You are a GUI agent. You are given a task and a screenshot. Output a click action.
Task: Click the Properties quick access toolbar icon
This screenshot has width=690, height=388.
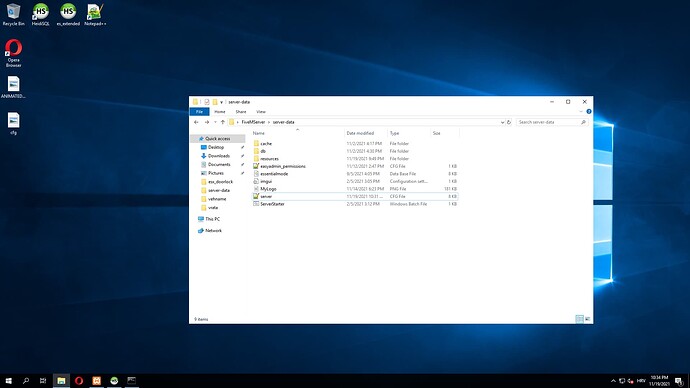click(x=206, y=102)
